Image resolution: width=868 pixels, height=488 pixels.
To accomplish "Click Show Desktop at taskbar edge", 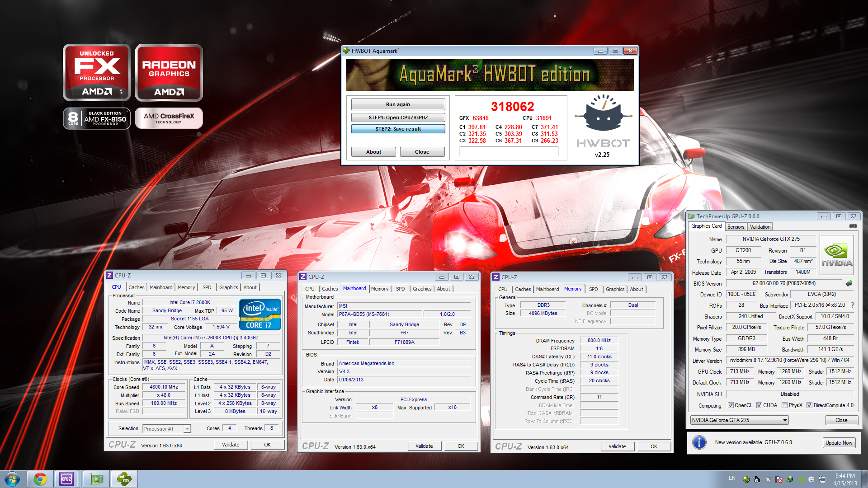I will 864,479.
